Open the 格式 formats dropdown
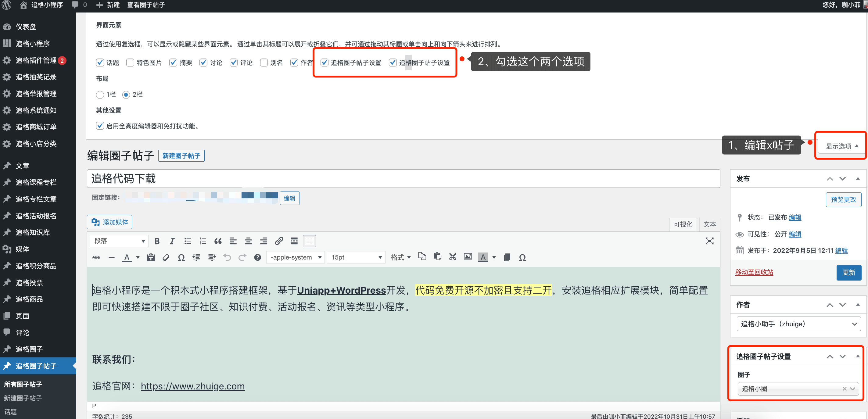The image size is (868, 419). [401, 258]
